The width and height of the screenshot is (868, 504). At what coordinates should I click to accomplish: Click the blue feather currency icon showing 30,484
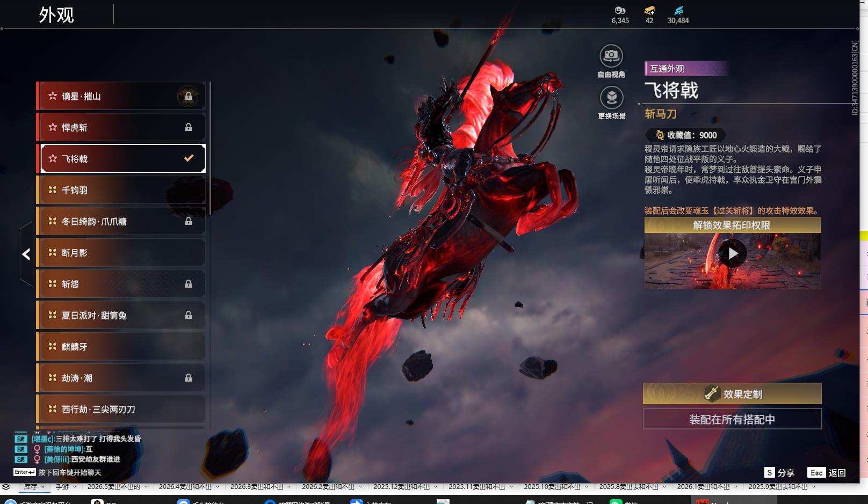pos(678,10)
